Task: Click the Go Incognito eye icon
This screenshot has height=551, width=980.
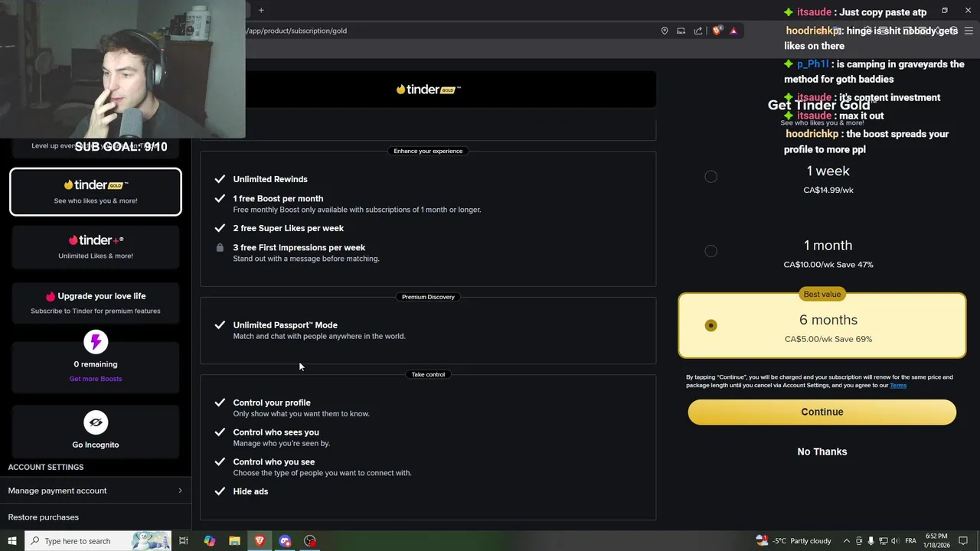Action: (96, 422)
